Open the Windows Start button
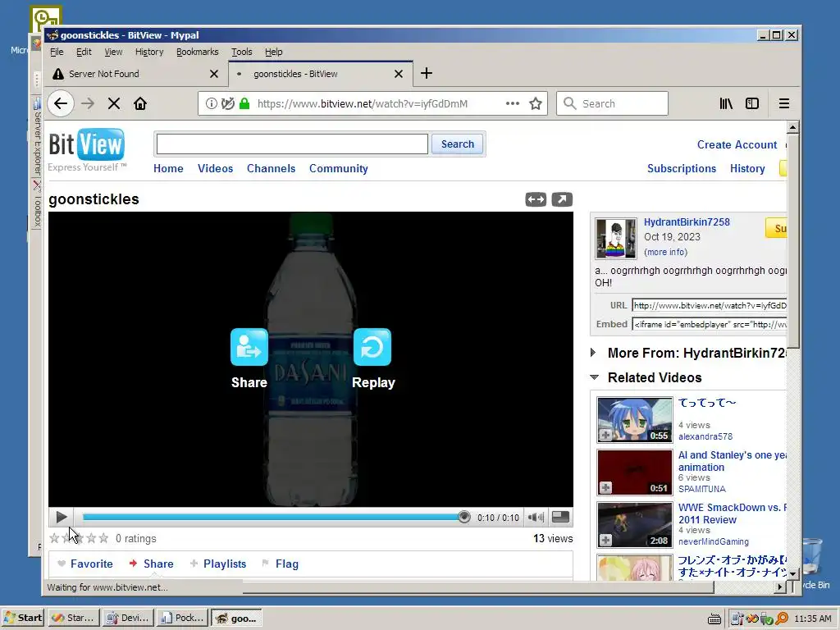The image size is (840, 630). [x=23, y=618]
